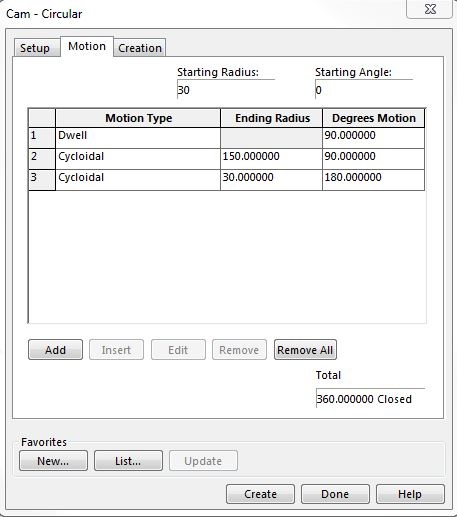Click the Remove All button
The height and width of the screenshot is (517, 457).
click(305, 350)
